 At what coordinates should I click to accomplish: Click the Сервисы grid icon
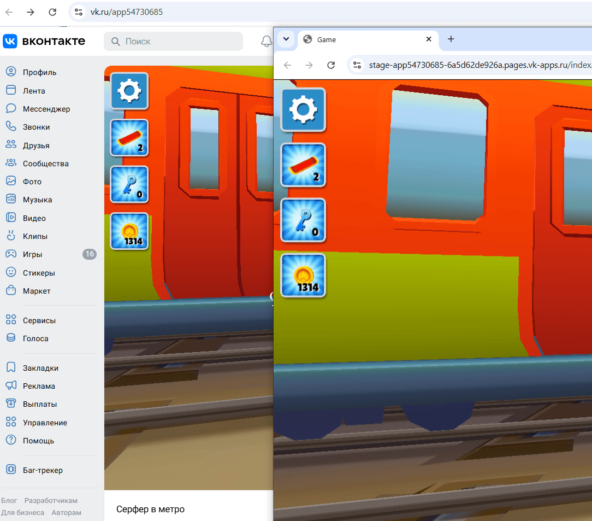[x=11, y=319]
